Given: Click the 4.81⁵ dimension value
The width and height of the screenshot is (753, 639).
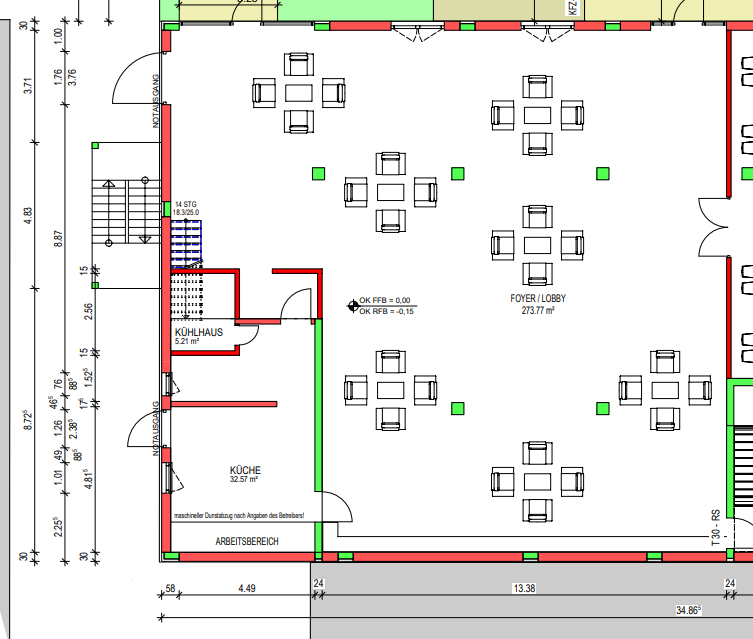Looking at the screenshot, I should coord(87,479).
